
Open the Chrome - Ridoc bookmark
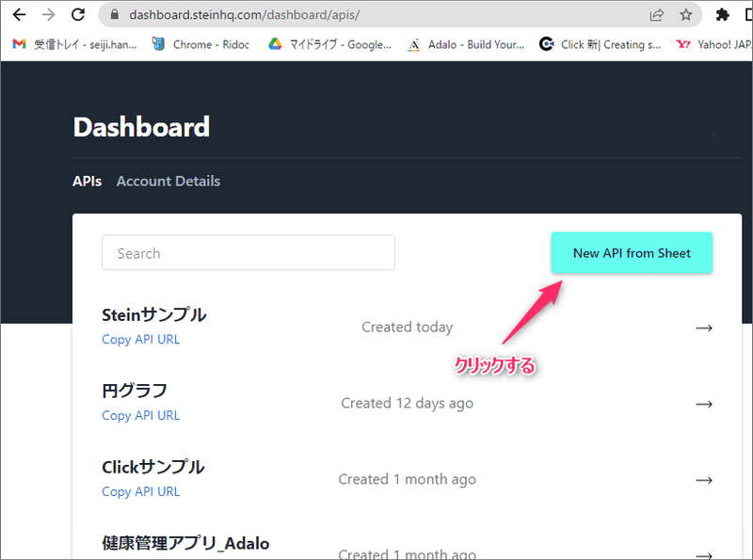pos(200,44)
